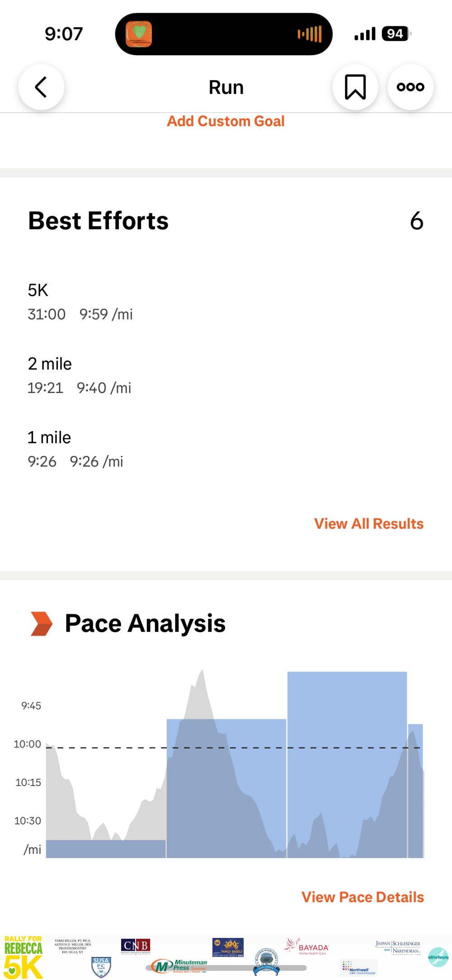Viewport: 452px width, 980px height.
Task: Tap the Dynamic Island now-playing artwork
Action: pos(139,34)
